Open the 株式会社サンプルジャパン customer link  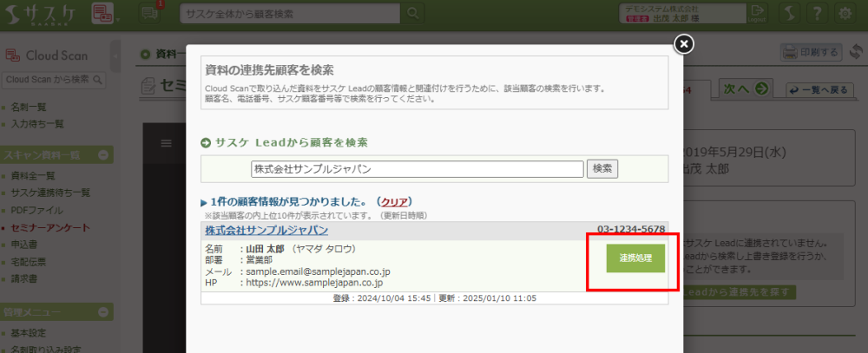click(x=266, y=230)
